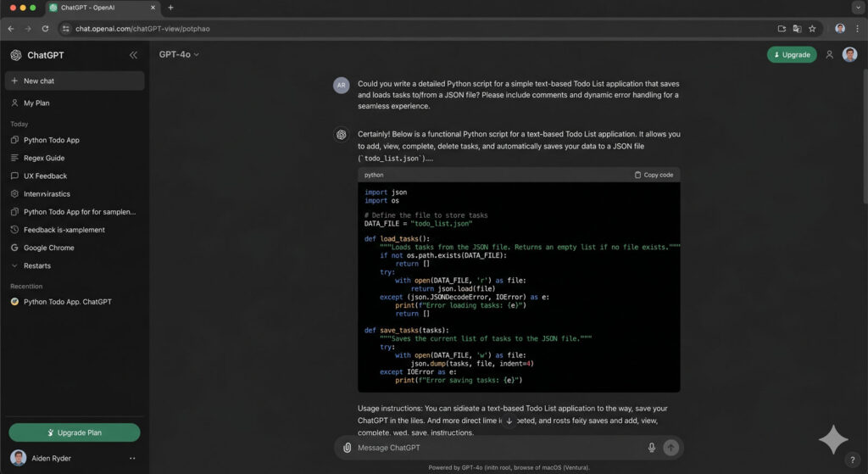Click the Aiden Ryder profile avatar in the sidebar
868x474 pixels.
[x=19, y=458]
